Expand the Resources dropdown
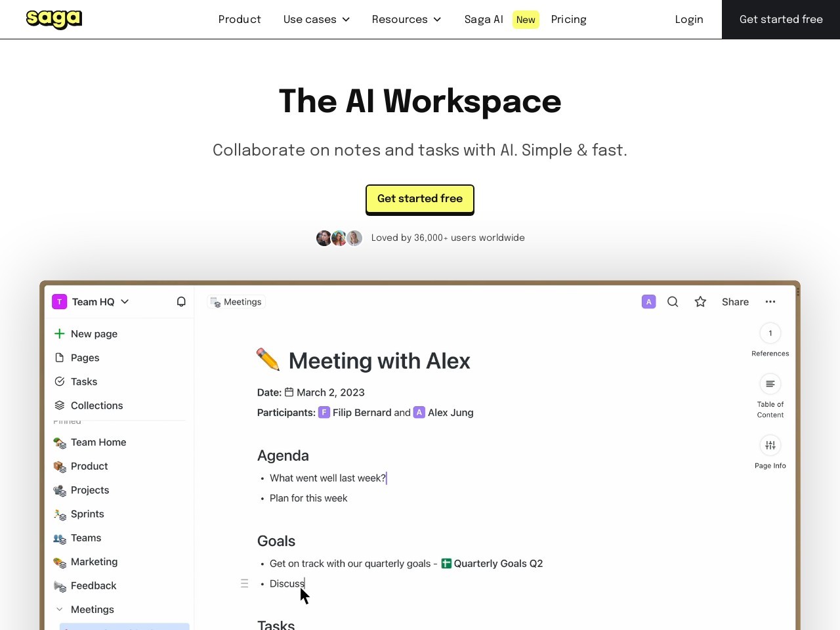The image size is (840, 630). coord(406,20)
